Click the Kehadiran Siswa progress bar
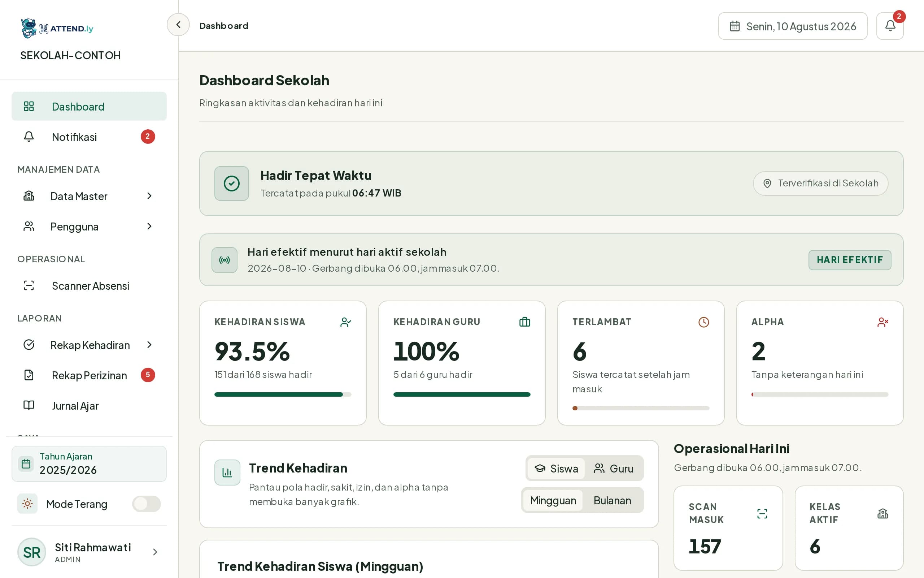The image size is (924, 578). [x=283, y=394]
